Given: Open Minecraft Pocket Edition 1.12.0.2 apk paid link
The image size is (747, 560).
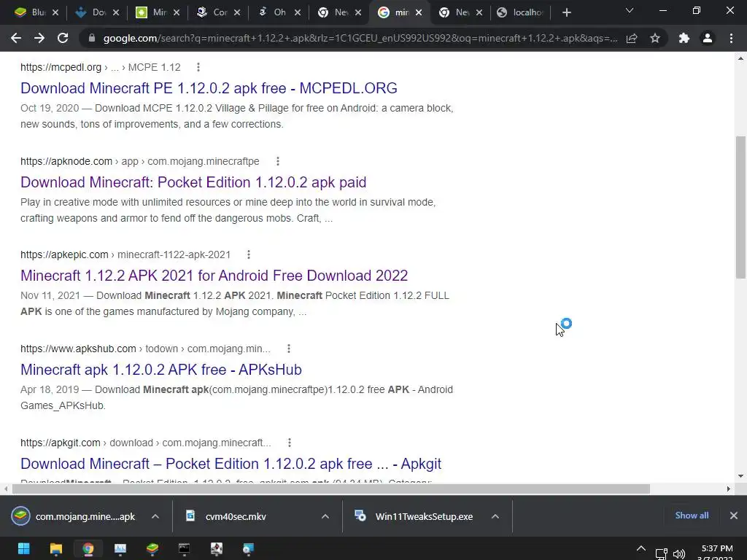Looking at the screenshot, I should click(x=193, y=182).
